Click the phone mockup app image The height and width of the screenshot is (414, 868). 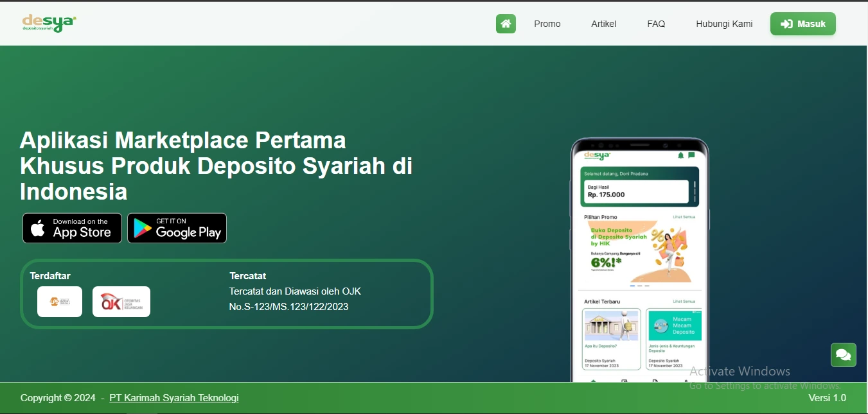640,260
